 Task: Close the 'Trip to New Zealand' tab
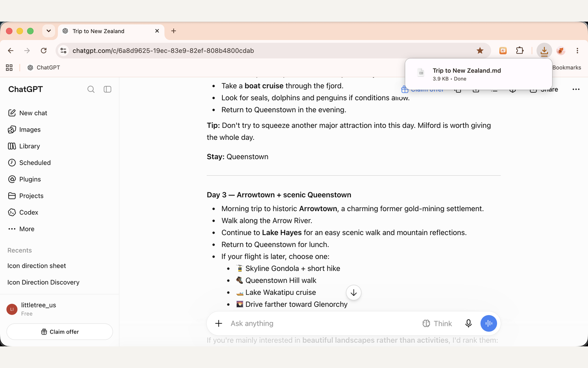pyautogui.click(x=157, y=31)
